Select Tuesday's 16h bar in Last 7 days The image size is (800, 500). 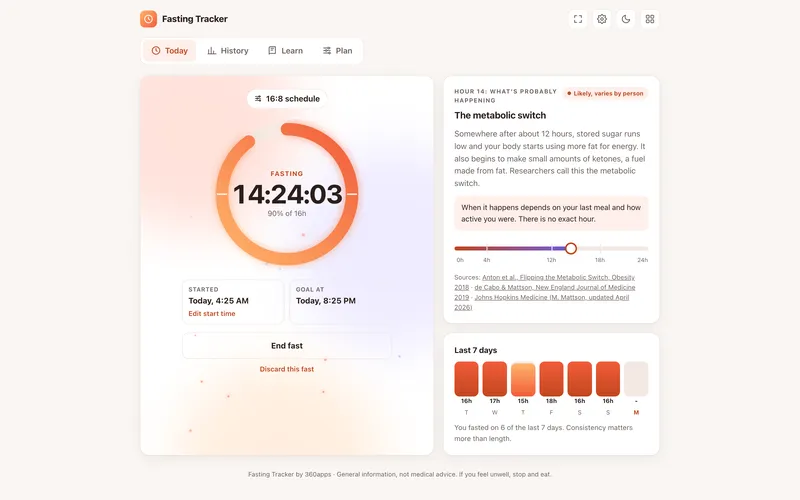pos(466,379)
